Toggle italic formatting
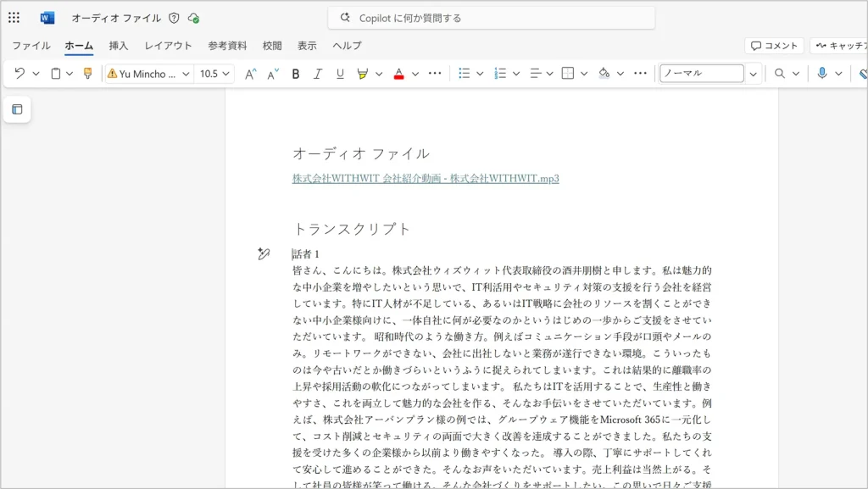This screenshot has width=868, height=489. (x=318, y=74)
